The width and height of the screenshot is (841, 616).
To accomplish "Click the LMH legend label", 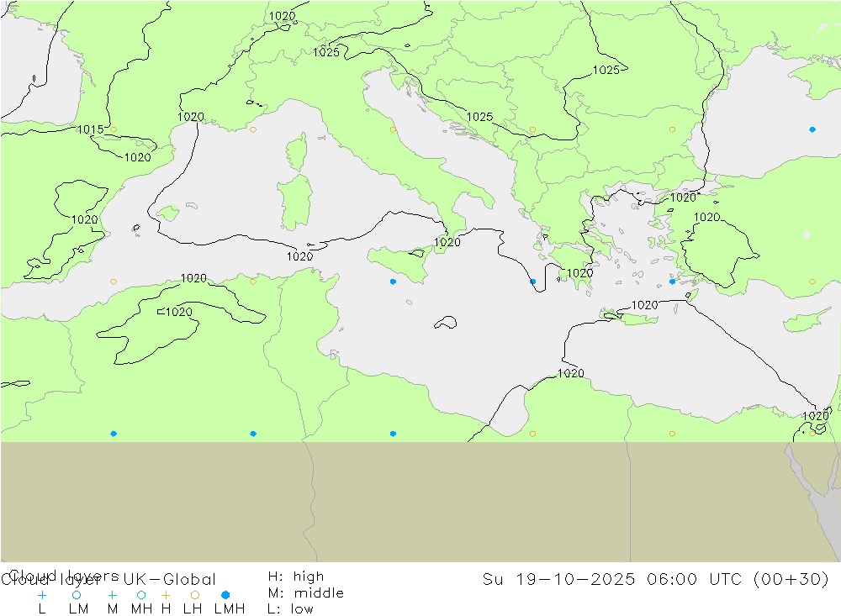I will (x=230, y=609).
